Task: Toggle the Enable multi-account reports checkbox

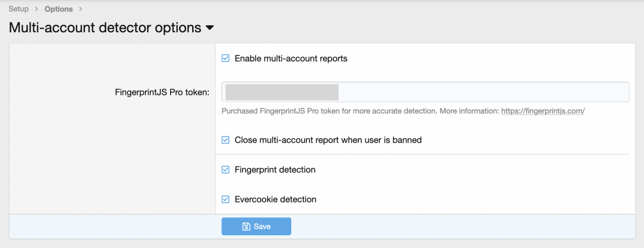Action: point(226,58)
